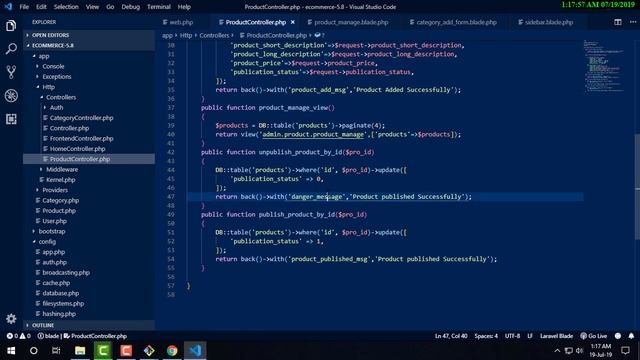
Task: Open the editor More Actions ellipsis
Action: click(633, 22)
